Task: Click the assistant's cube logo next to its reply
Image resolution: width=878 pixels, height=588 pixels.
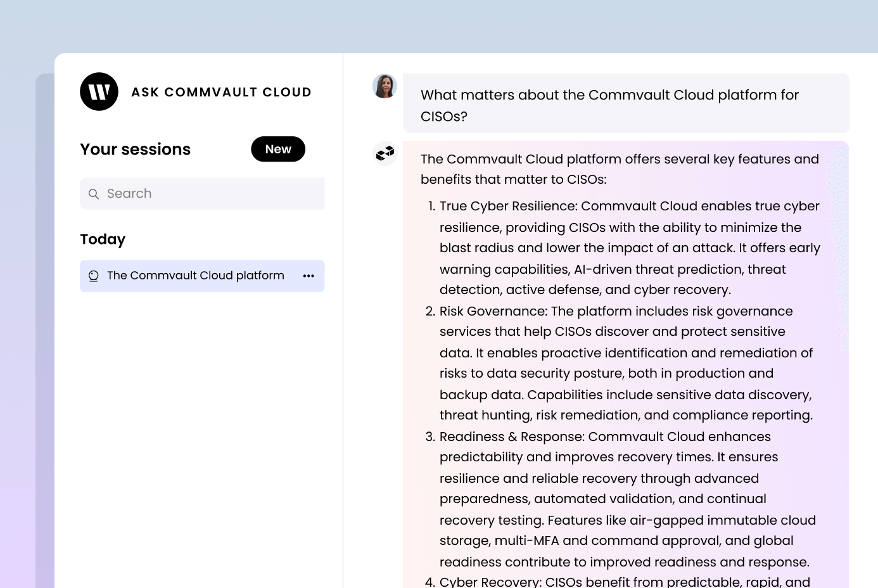Action: 385,153
